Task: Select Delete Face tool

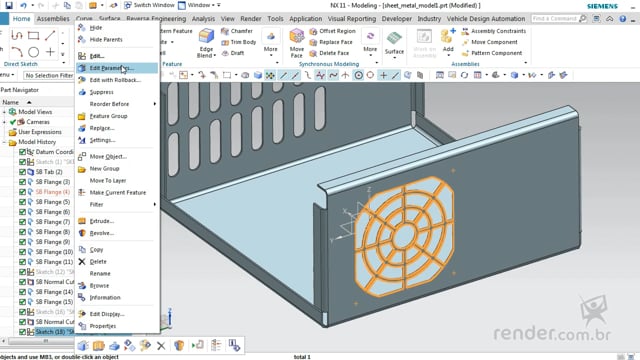Action: click(x=329, y=53)
